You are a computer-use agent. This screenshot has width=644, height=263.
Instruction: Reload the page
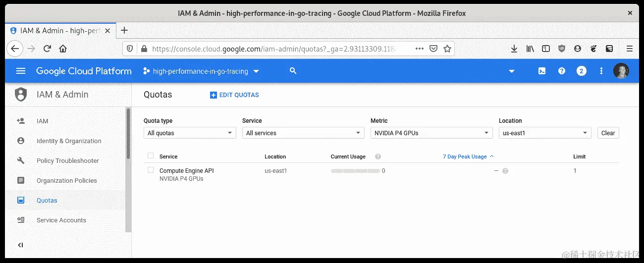[47, 49]
